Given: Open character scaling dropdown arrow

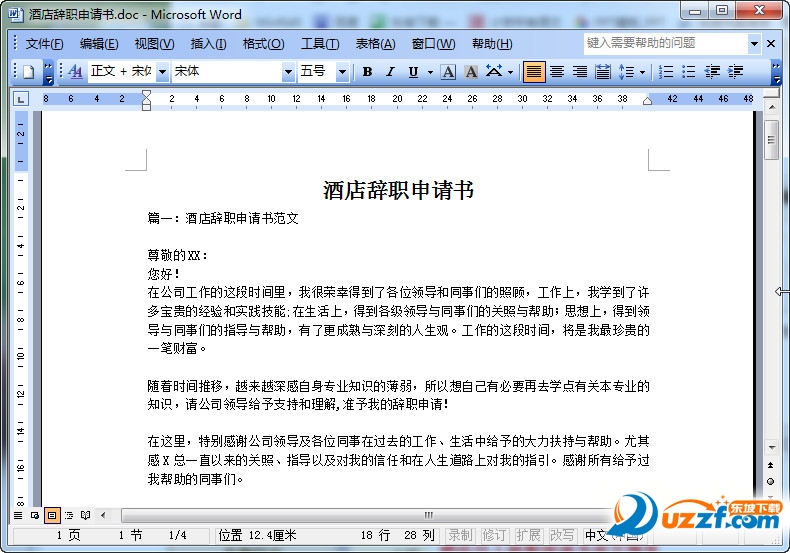Looking at the screenshot, I should tap(510, 72).
